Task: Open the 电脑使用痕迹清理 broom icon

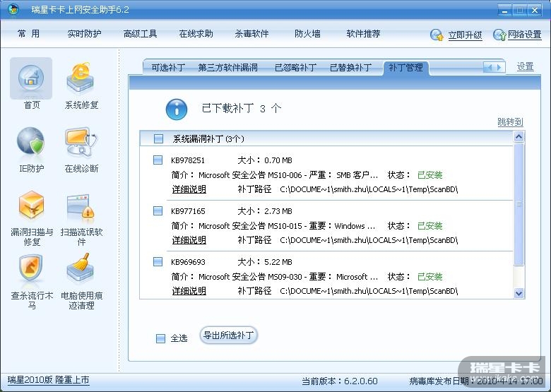Action: coord(81,268)
